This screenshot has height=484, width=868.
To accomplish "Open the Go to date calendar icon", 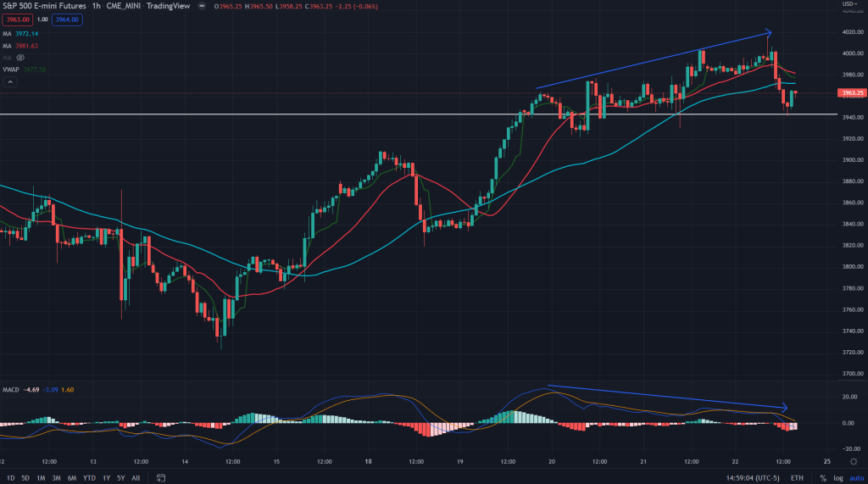I will coord(160,478).
